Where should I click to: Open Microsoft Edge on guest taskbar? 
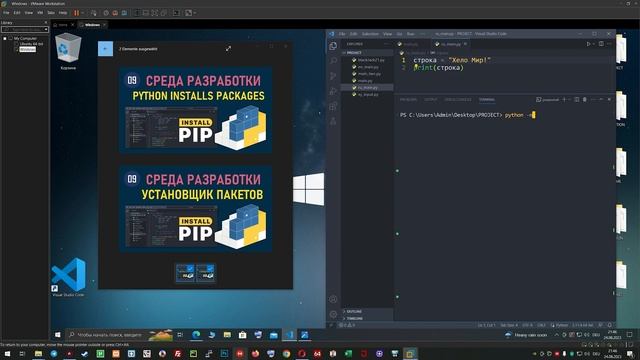[x=196, y=335]
